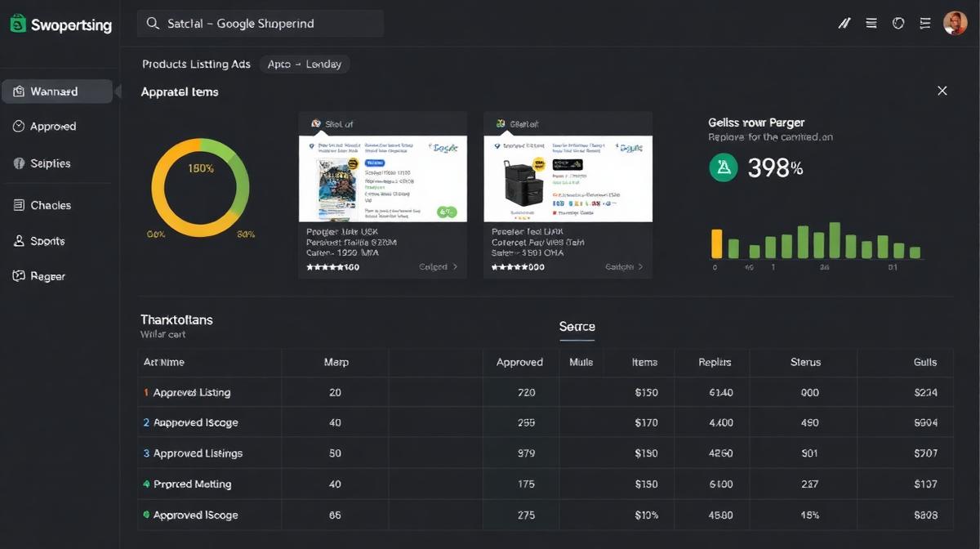
Task: Click the search magnifier icon
Action: click(153, 24)
